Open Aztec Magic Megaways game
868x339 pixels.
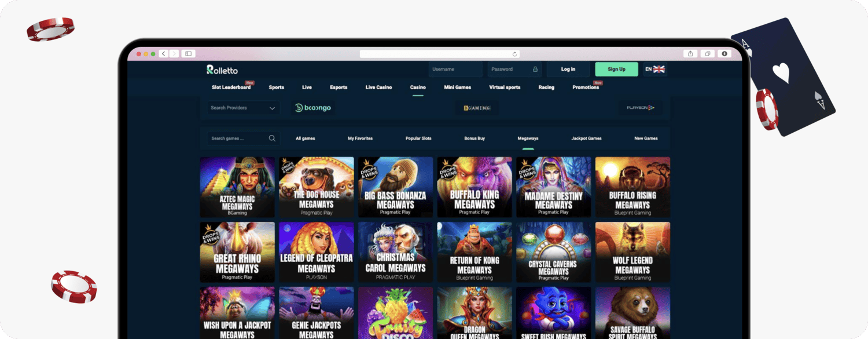pos(237,187)
